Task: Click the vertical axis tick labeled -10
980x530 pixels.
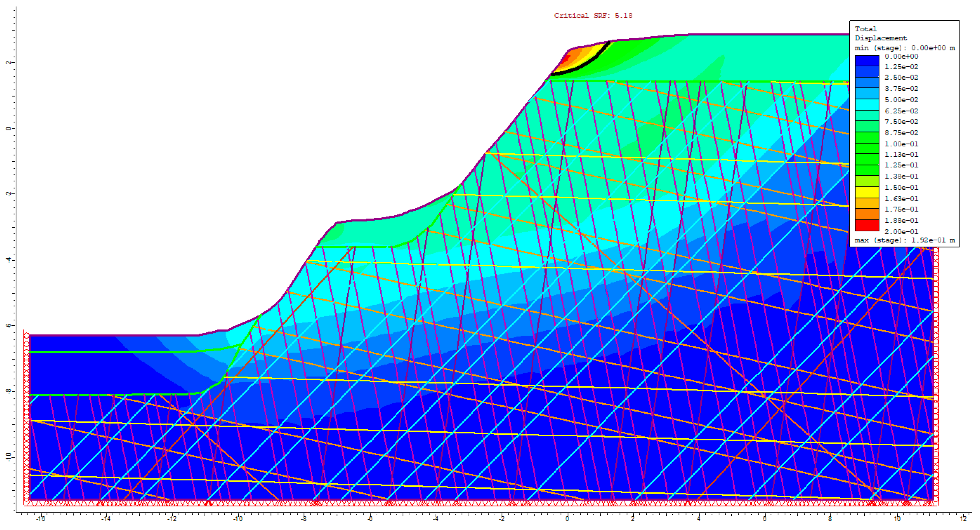Action: 8,457
